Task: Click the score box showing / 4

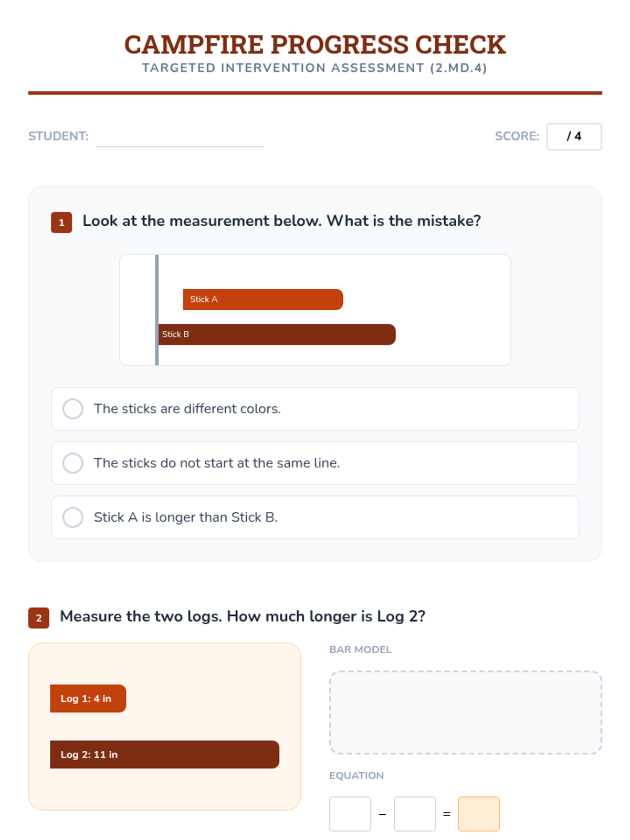Action: point(574,136)
